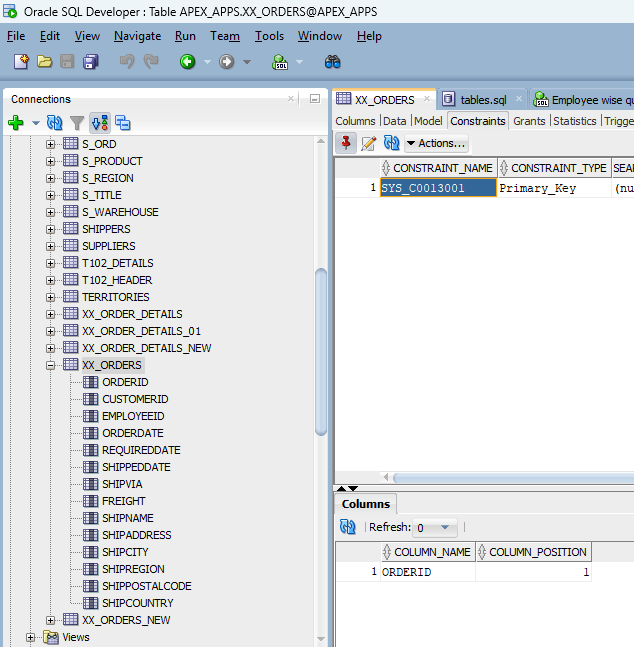Open the File menu
634x647 pixels.
(x=16, y=36)
